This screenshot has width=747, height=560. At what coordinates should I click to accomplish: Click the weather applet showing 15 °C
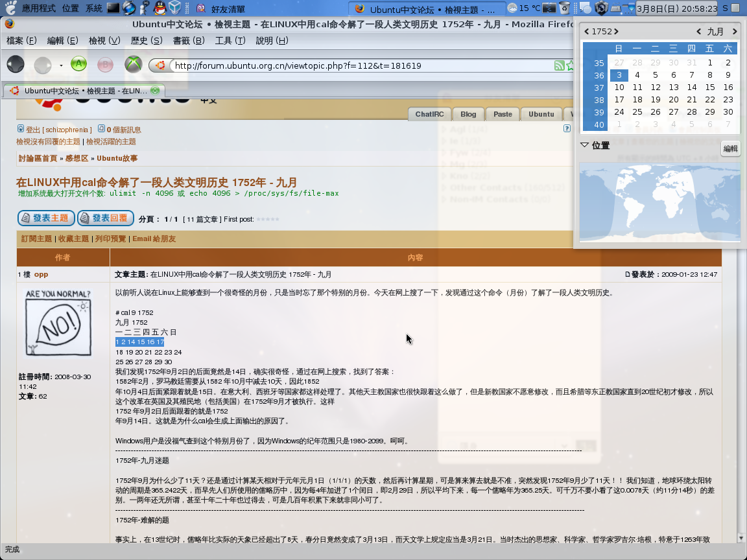click(x=525, y=8)
